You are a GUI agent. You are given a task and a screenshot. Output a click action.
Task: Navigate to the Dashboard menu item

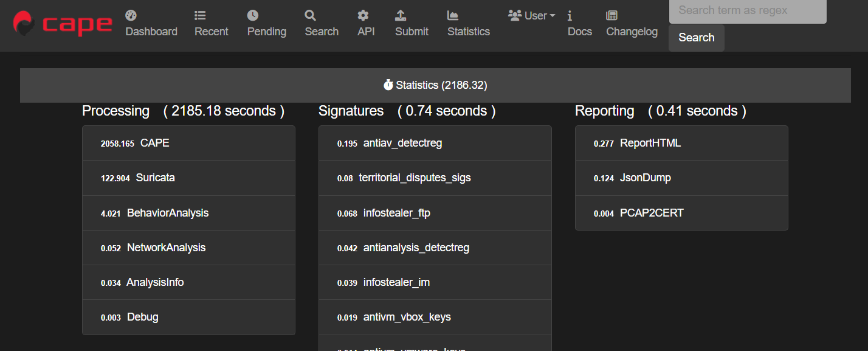(x=151, y=31)
